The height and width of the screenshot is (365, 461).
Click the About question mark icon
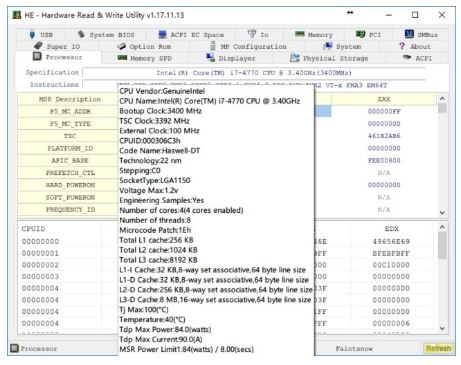tap(402, 46)
